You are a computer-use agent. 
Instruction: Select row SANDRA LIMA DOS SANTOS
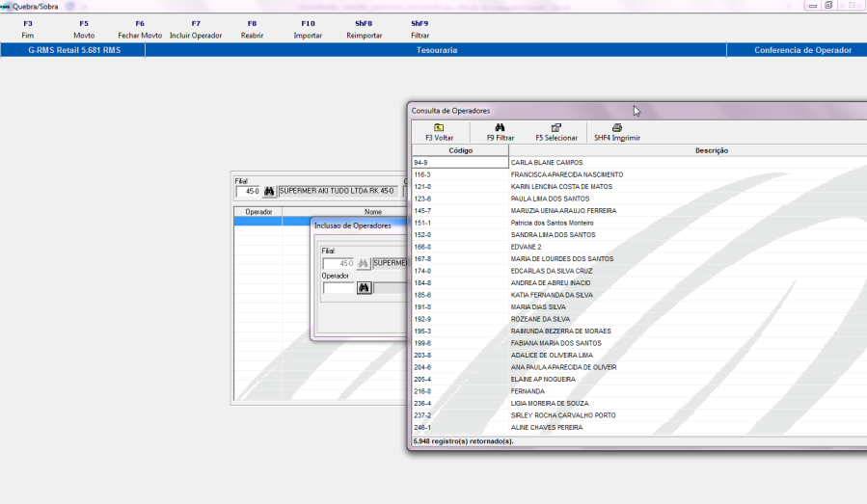[639, 235]
